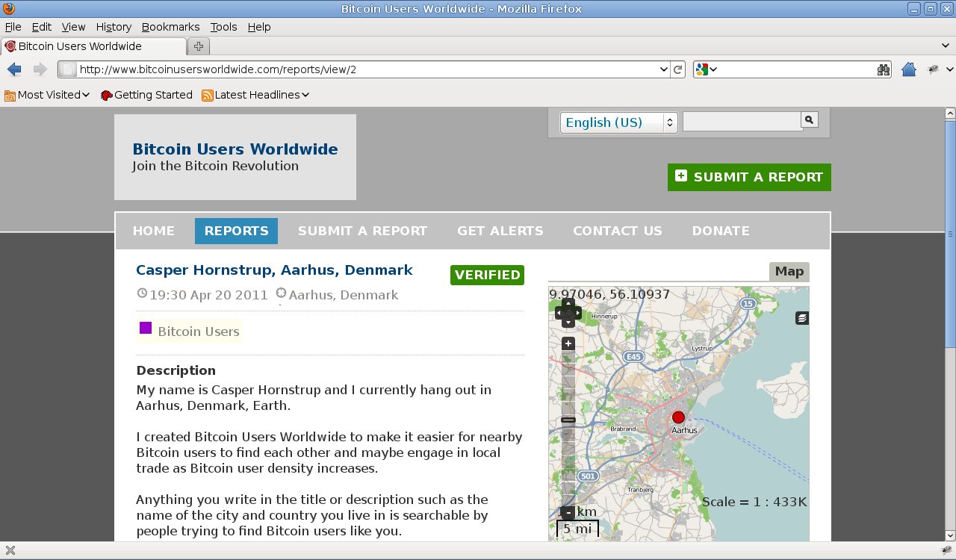Click the binoculars search icon in search bar
Viewport: 956px width, 560px height.
pyautogui.click(x=884, y=69)
